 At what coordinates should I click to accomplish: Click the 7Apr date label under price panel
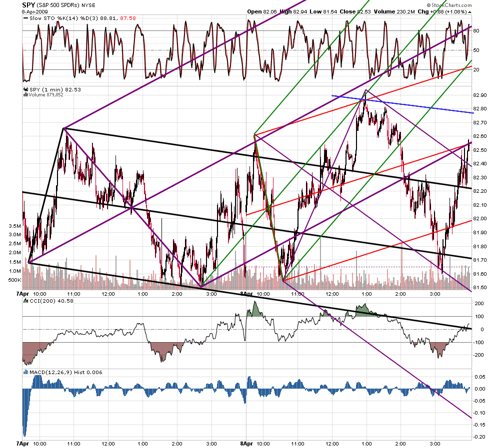(x=22, y=294)
